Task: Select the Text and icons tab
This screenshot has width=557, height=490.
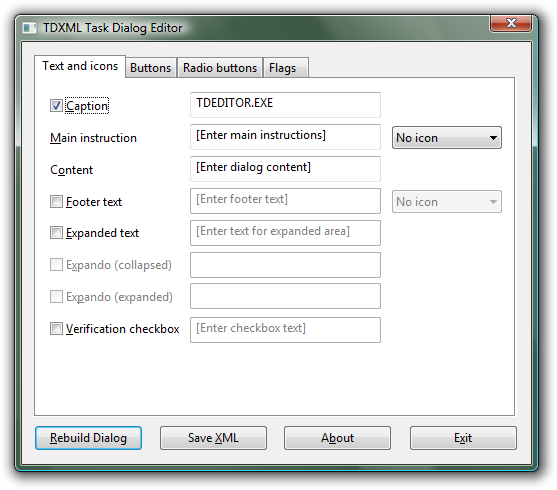Action: (x=80, y=66)
